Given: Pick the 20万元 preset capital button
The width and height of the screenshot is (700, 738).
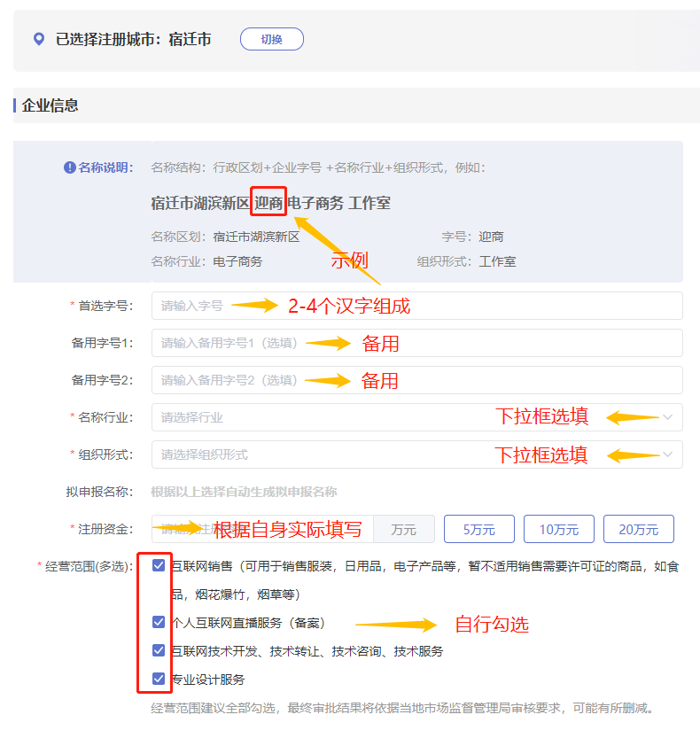Looking at the screenshot, I should 638,529.
